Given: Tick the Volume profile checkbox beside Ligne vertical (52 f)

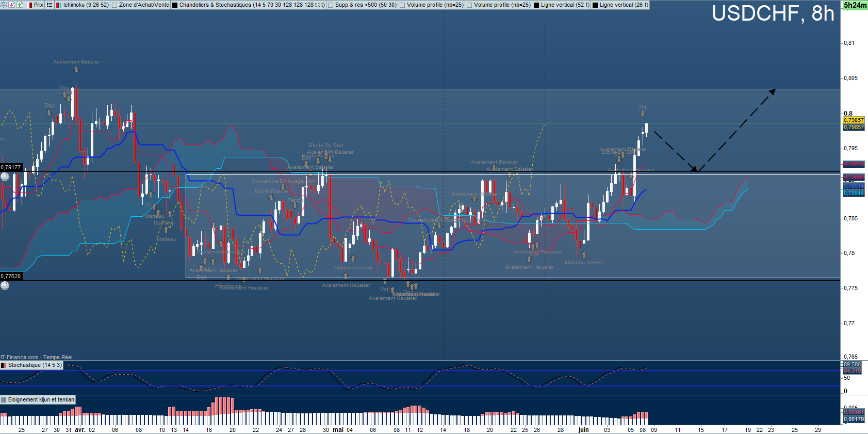Looking at the screenshot, I should click(x=469, y=5).
